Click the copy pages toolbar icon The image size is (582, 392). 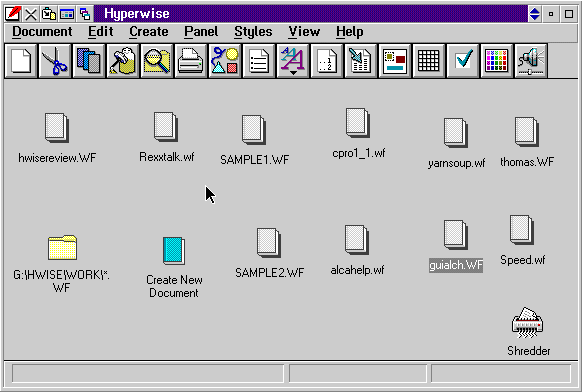[x=89, y=61]
